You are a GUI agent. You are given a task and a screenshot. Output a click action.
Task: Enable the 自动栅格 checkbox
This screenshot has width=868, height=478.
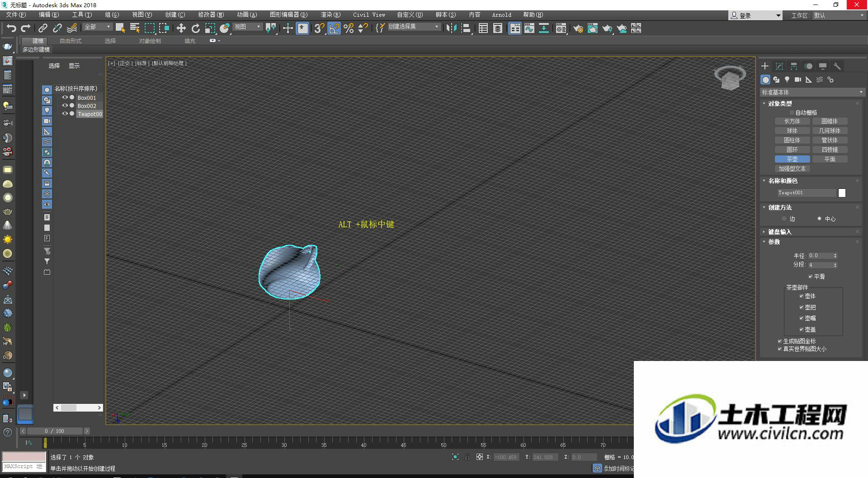[x=792, y=112]
